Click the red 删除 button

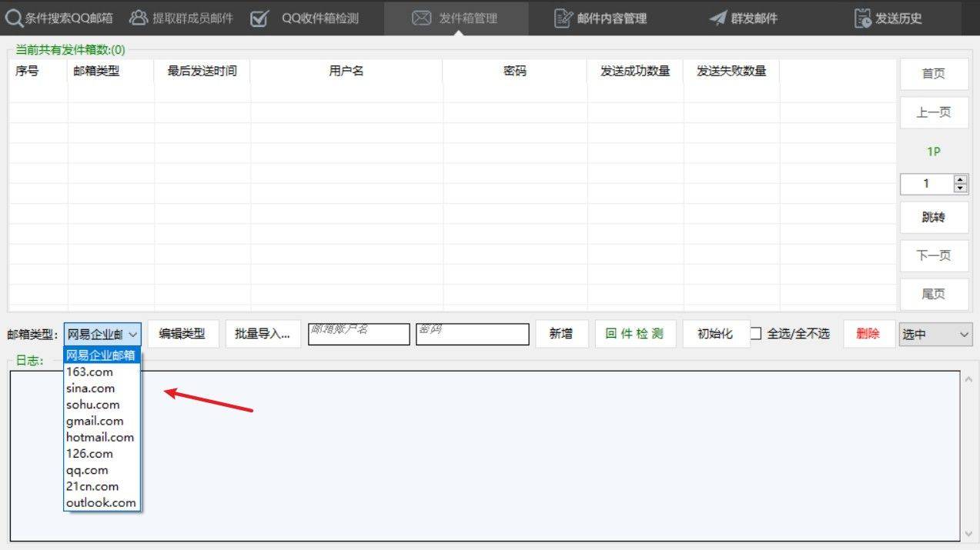click(x=868, y=334)
